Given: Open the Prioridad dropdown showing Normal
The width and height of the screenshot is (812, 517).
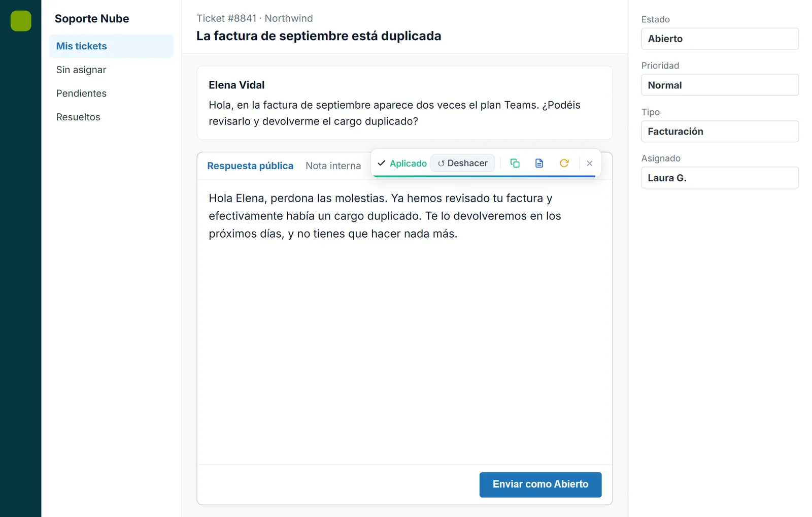Looking at the screenshot, I should coord(720,85).
